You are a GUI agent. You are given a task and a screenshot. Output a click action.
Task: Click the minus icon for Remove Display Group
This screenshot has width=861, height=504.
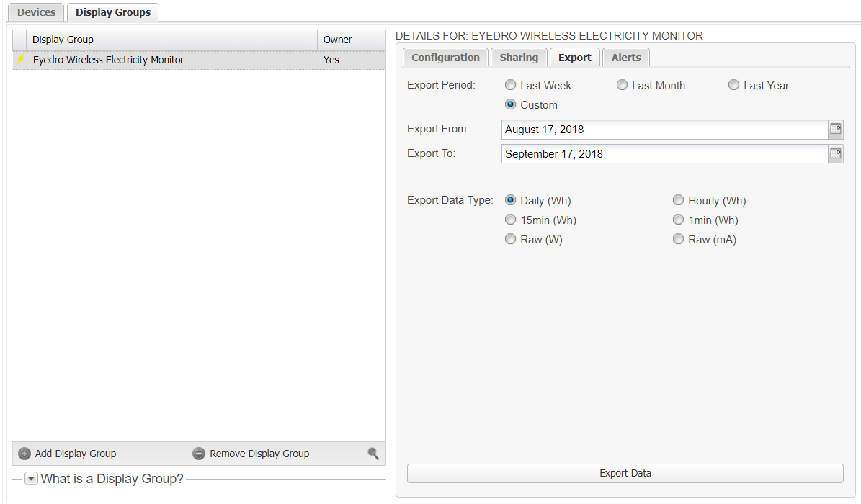pos(199,454)
